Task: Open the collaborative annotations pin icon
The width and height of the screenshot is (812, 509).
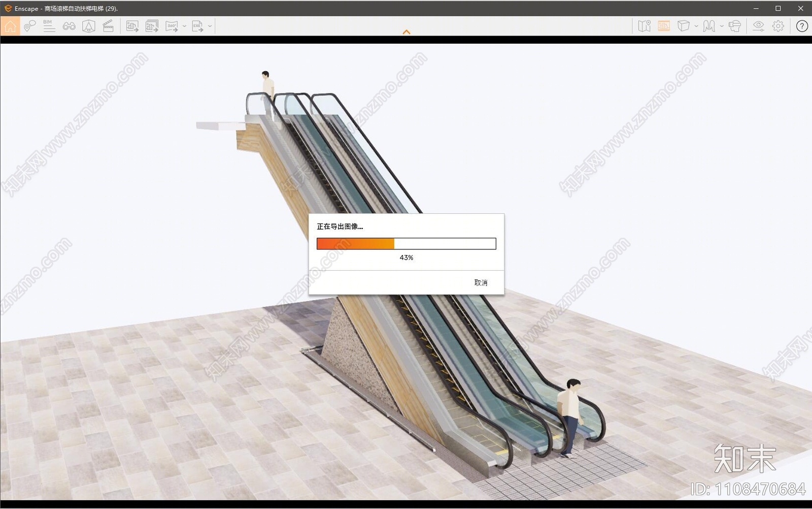Action: tap(30, 26)
